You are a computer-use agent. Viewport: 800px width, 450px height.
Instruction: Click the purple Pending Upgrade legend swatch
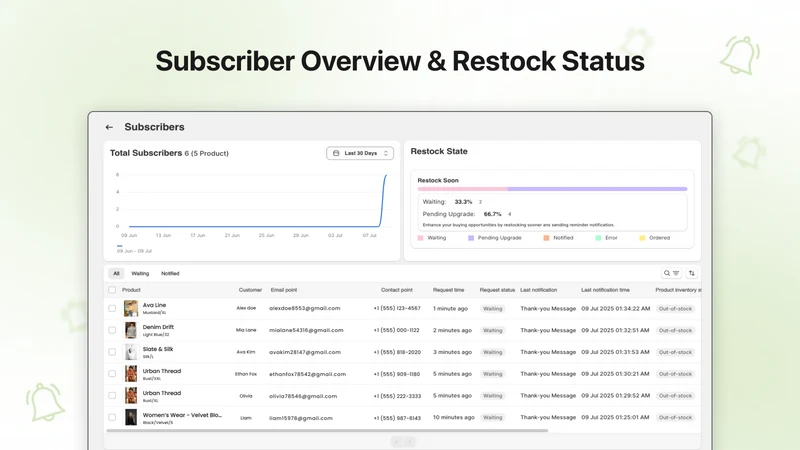coord(471,238)
